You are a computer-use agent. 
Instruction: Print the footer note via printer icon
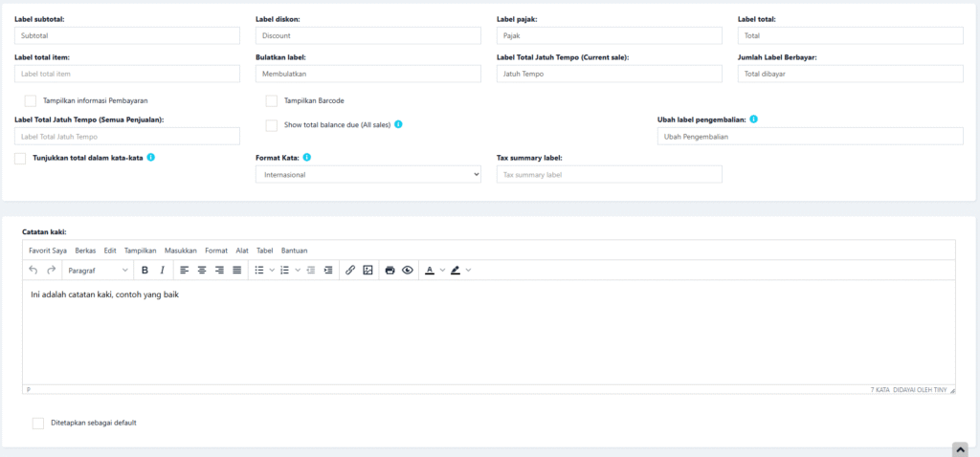pos(390,271)
